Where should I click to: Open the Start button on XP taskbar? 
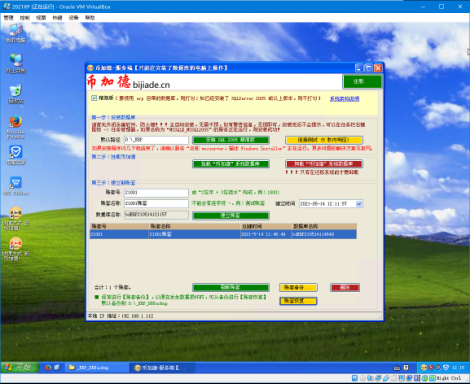tap(20, 367)
